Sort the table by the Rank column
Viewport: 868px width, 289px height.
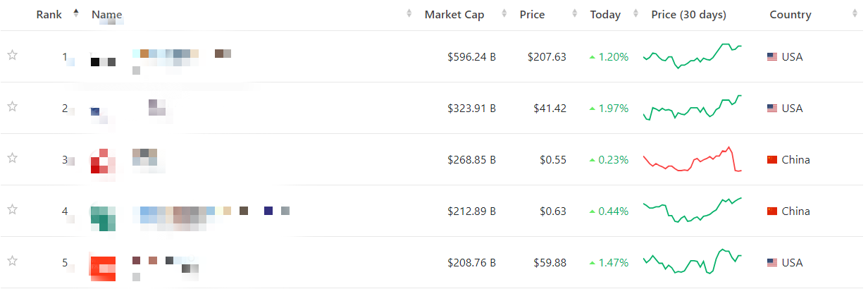(x=48, y=15)
